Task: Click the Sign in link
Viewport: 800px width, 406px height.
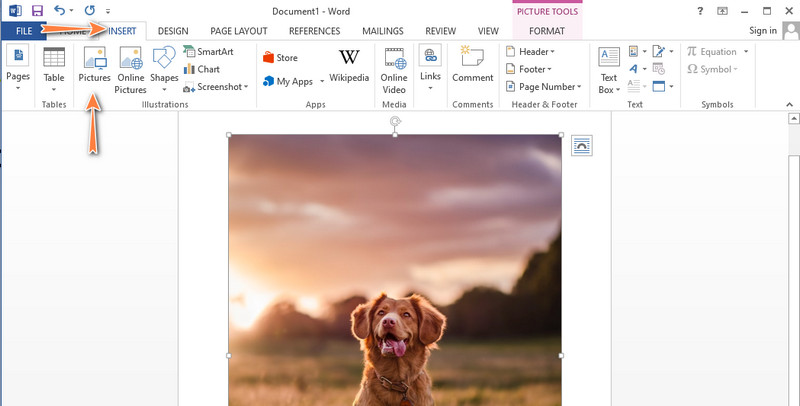Action: coord(763,31)
